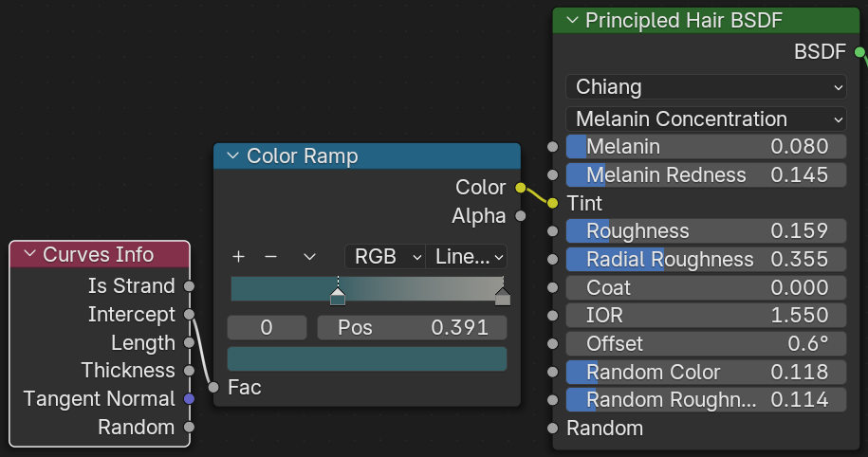Screen dimensions: 868x457
Task: Click the teal color swatch below Pos
Action: 366,359
